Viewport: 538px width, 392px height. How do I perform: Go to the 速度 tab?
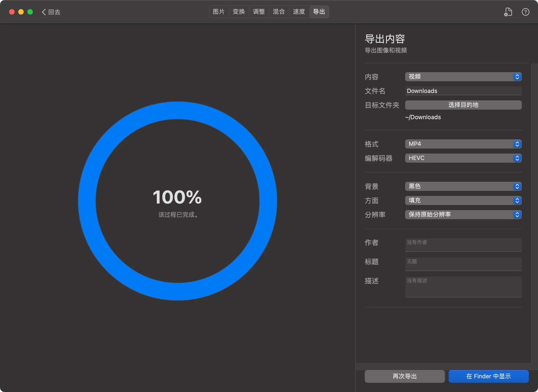299,12
